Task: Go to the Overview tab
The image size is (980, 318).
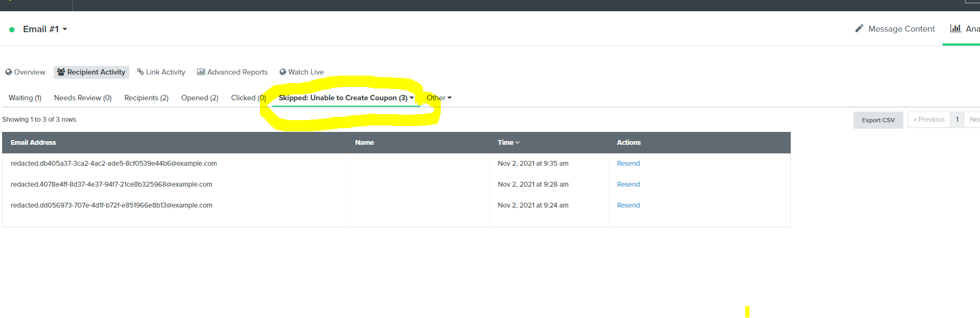Action: [25, 72]
